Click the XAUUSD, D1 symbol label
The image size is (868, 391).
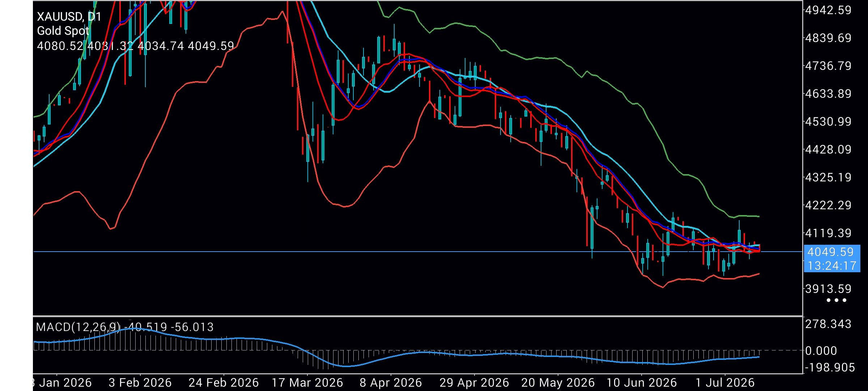click(x=69, y=17)
